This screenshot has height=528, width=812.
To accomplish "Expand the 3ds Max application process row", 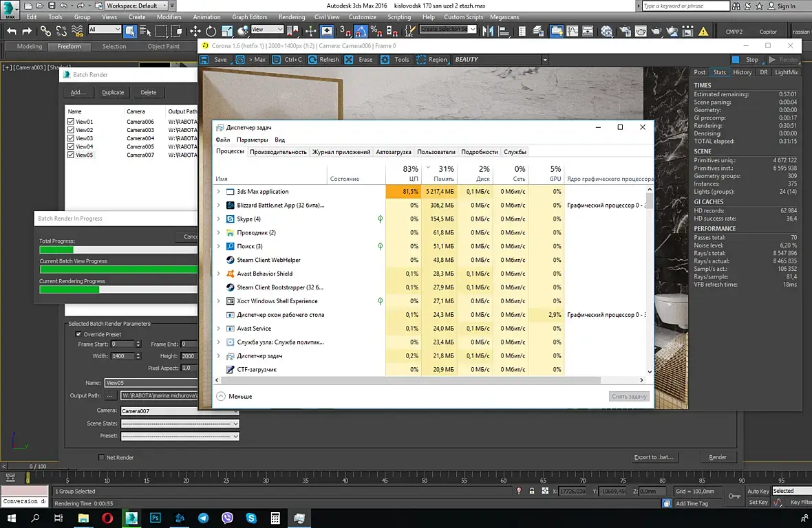I will point(219,191).
